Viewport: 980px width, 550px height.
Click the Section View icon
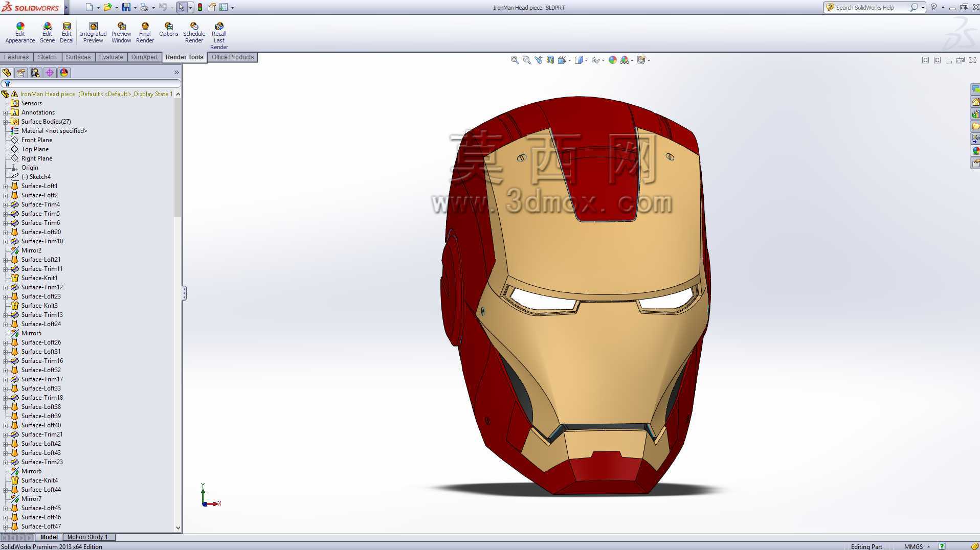[x=550, y=60]
